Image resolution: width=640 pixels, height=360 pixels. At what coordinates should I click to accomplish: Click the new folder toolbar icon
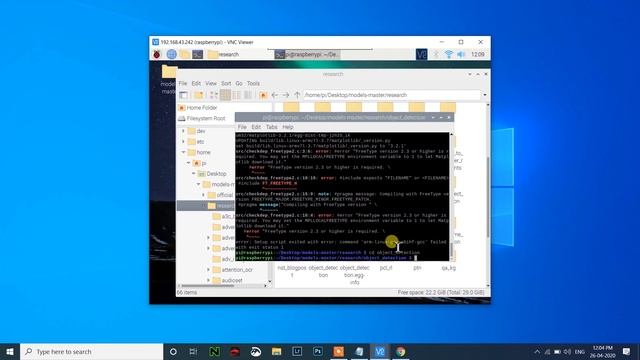[199, 95]
